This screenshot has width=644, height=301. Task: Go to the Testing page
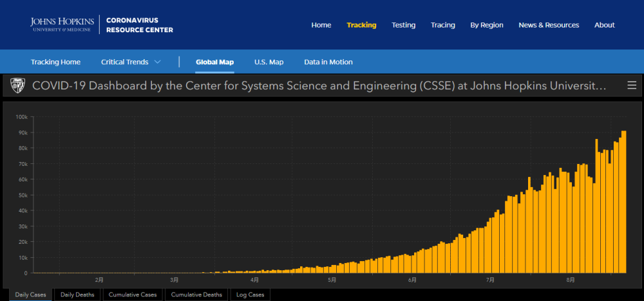point(404,25)
